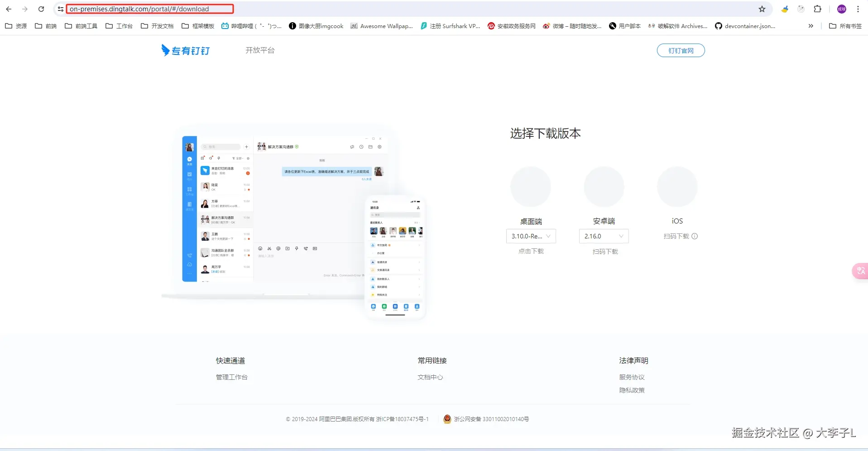
Task: Click the 桌面端 download circle icon
Action: click(x=531, y=187)
